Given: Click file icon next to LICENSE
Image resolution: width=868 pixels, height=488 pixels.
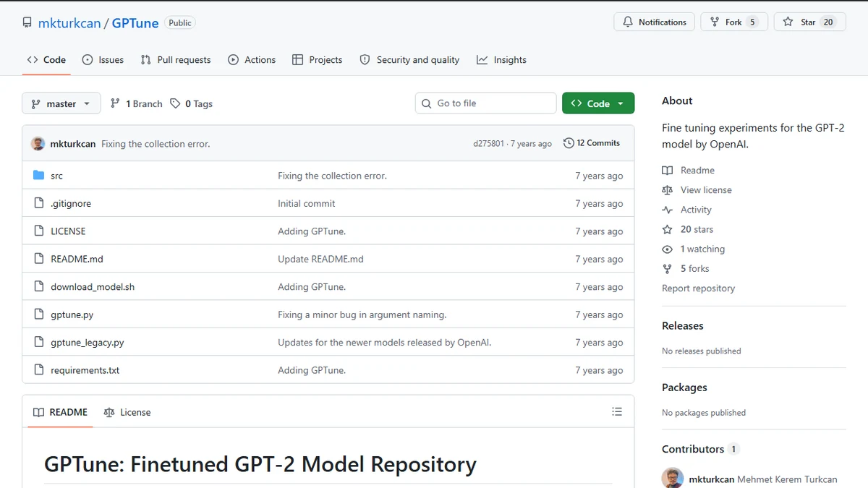Looking at the screenshot, I should [39, 231].
